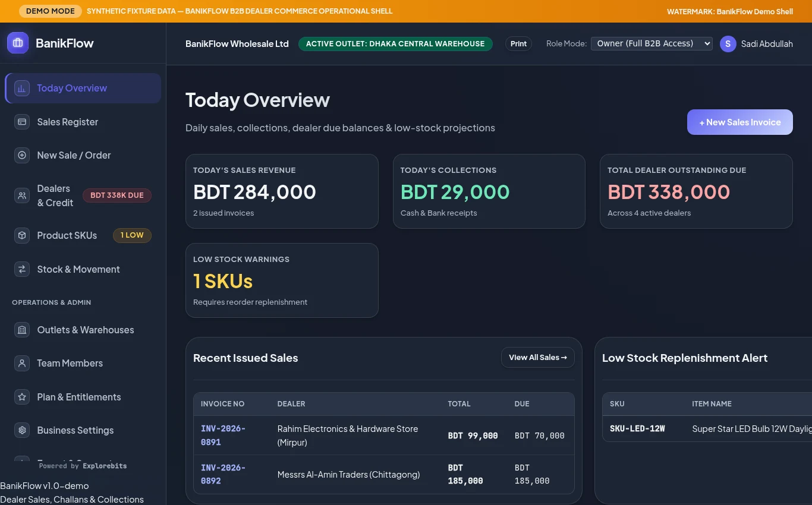
Task: Click the DEMO MODE badge
Action: coord(51,11)
